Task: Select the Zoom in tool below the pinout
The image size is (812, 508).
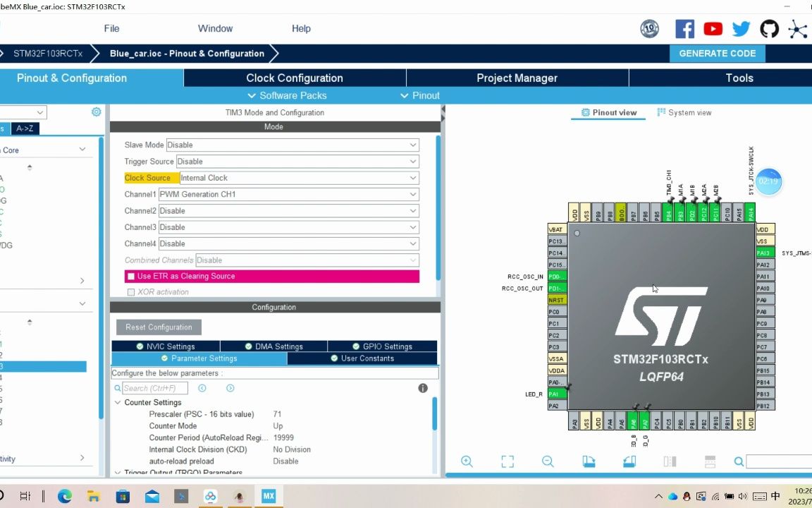Action: 467,461
